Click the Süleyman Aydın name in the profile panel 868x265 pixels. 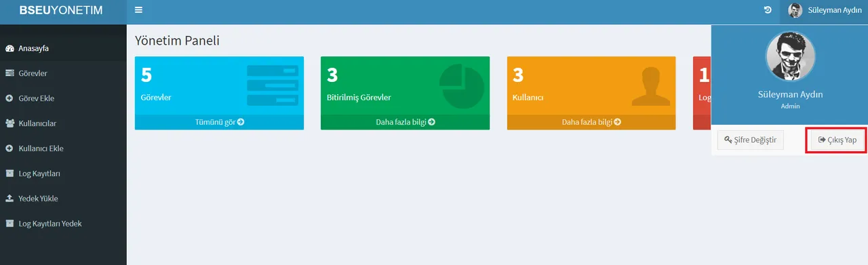790,95
